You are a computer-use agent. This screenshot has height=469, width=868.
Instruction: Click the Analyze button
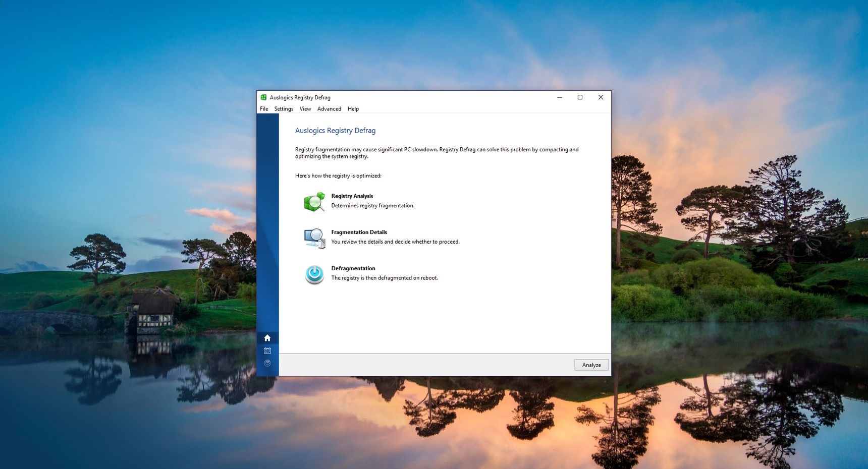(x=591, y=365)
